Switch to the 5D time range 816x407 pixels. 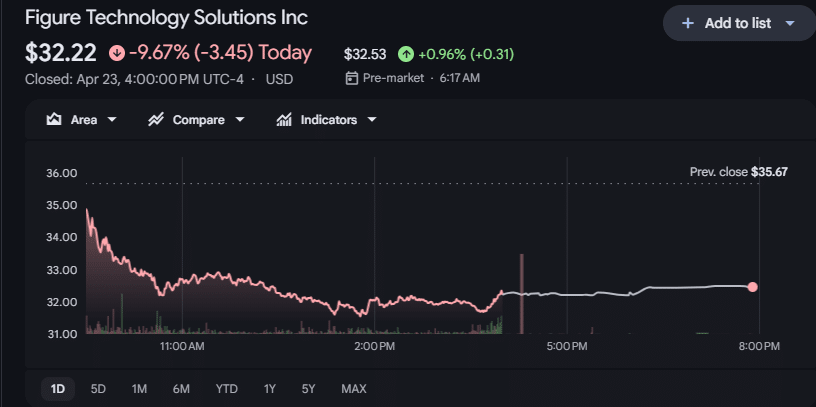tap(98, 389)
